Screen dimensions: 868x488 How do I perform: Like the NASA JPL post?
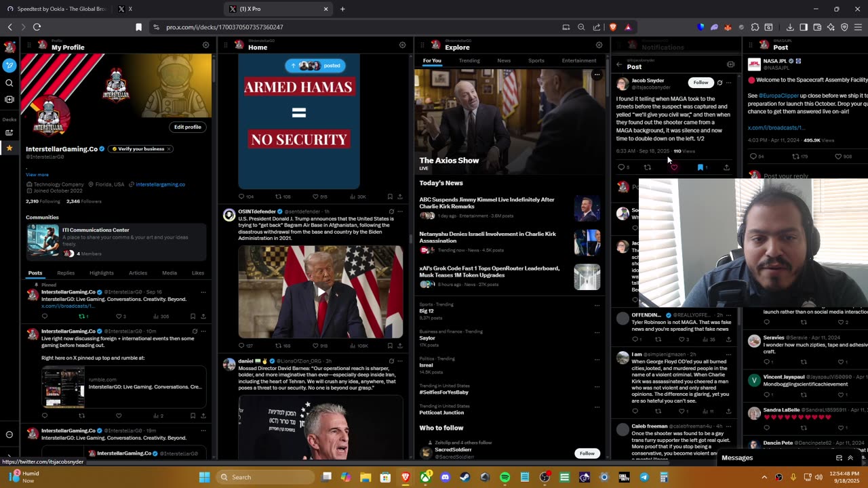(838, 157)
